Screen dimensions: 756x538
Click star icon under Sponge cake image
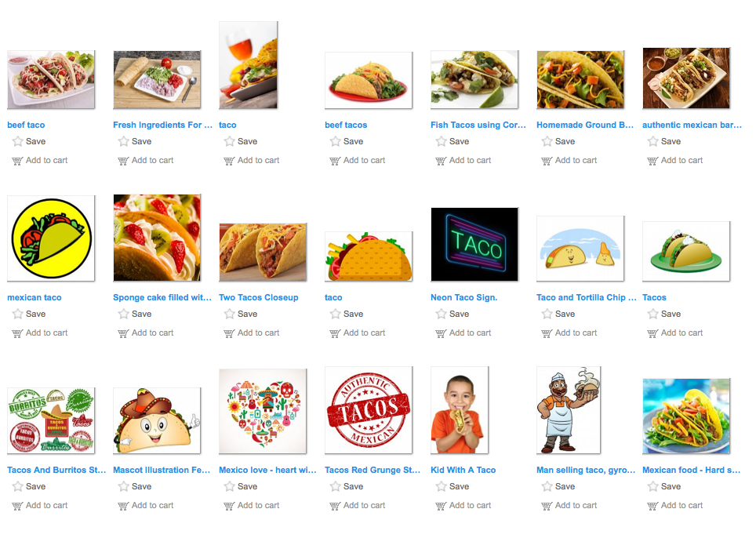tap(123, 314)
